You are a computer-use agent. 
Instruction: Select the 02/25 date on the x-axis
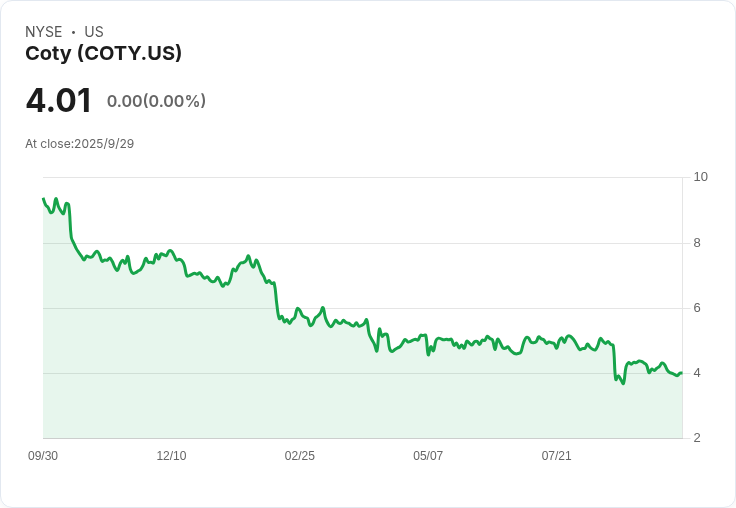click(299, 456)
